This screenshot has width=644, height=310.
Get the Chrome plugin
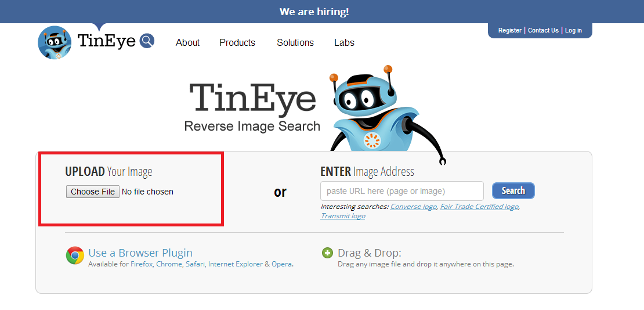tap(169, 264)
